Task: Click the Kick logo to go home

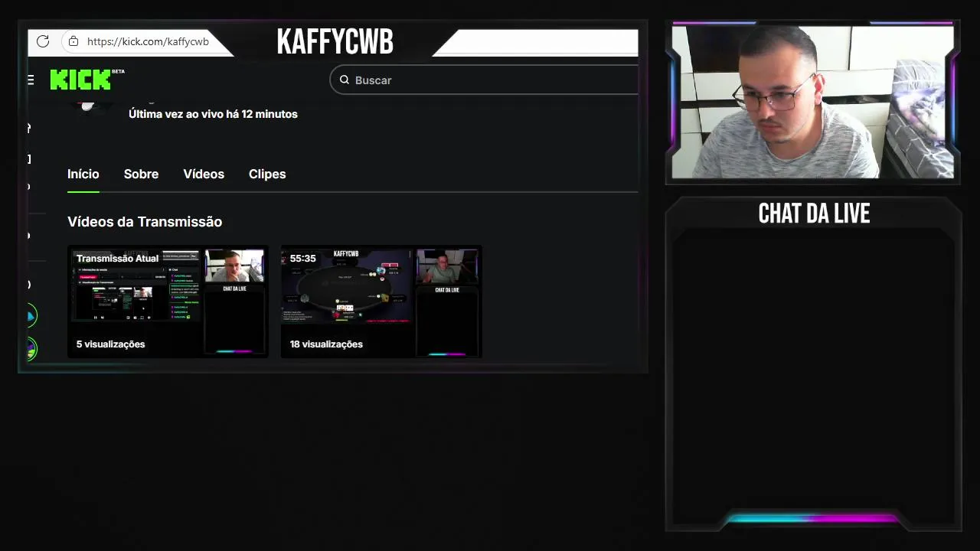Action: tap(87, 79)
